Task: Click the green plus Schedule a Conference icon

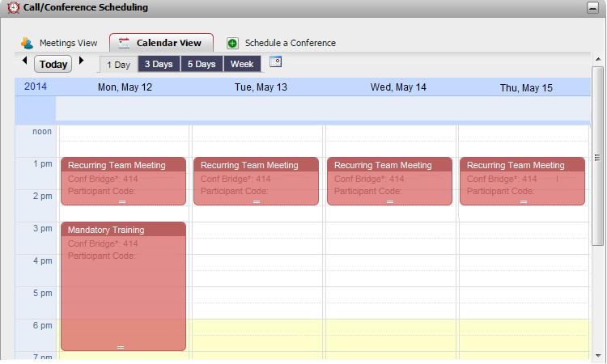Action: pyautogui.click(x=232, y=43)
